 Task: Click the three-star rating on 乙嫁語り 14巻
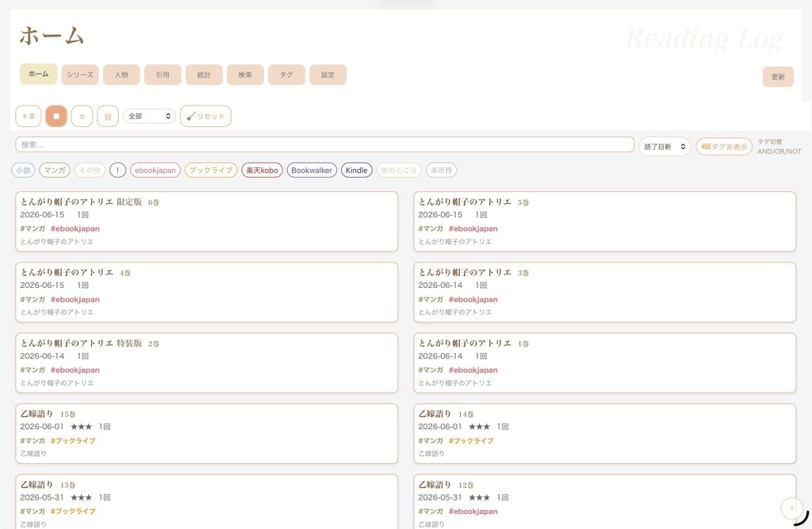click(x=479, y=427)
